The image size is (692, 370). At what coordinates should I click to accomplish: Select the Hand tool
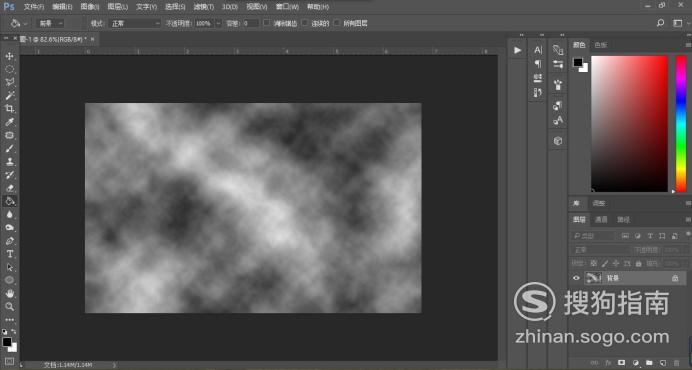(x=9, y=293)
